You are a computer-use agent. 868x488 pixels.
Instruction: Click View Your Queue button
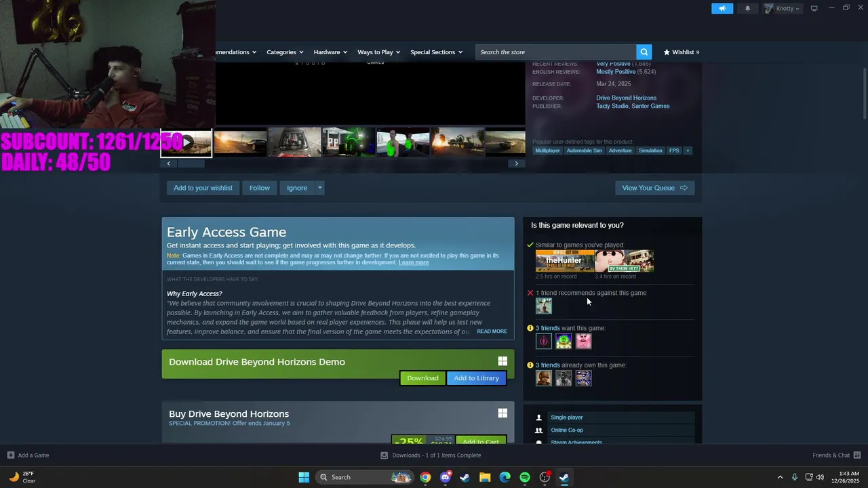(655, 188)
